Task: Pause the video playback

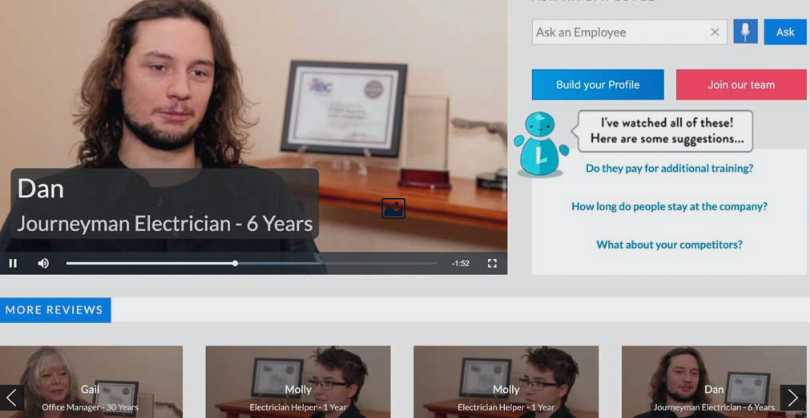Action: pos(13,264)
